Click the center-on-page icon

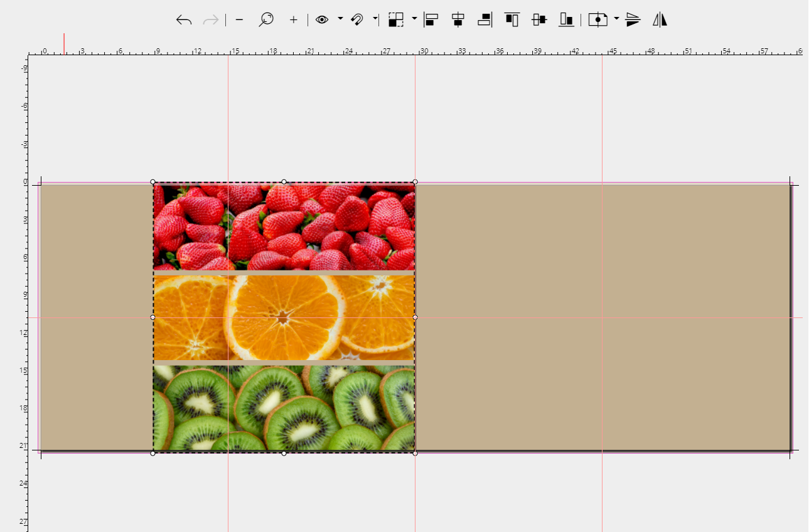[597, 19]
